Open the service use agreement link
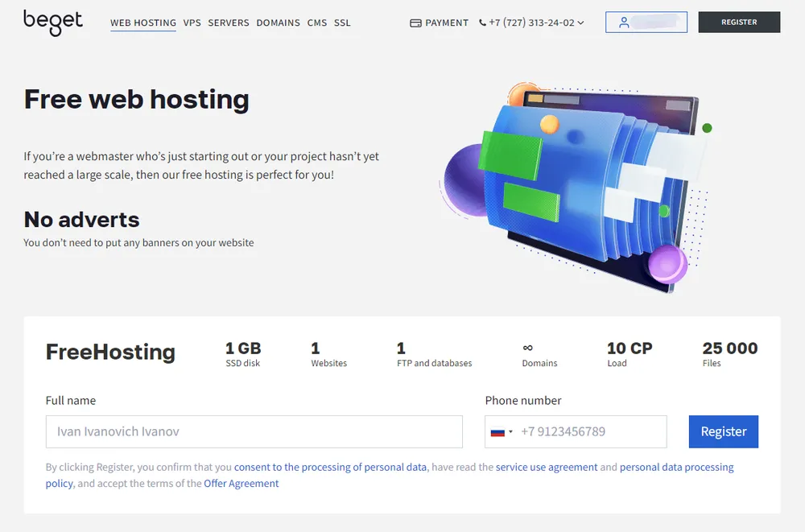This screenshot has width=805, height=532. click(x=547, y=467)
